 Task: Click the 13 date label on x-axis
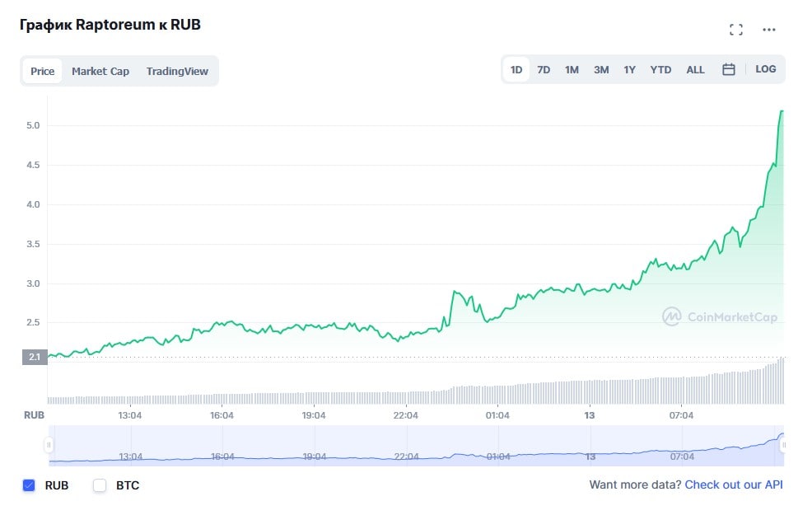pyautogui.click(x=590, y=415)
